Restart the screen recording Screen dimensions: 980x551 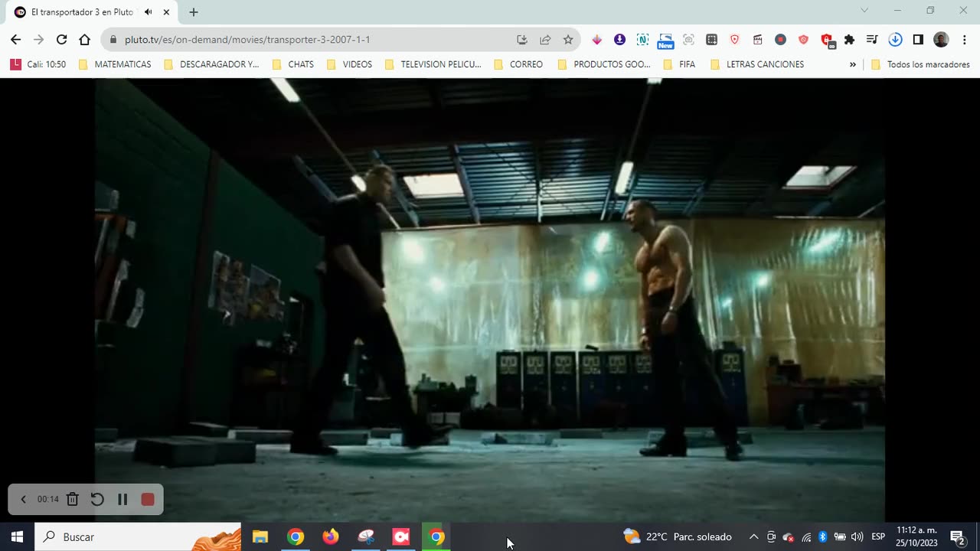tap(97, 500)
